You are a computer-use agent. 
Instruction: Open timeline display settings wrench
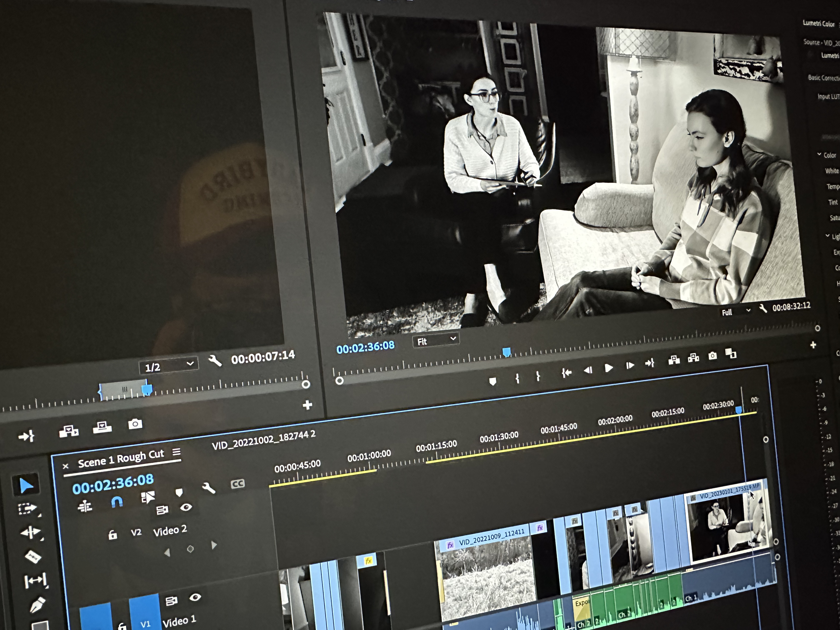tap(208, 488)
